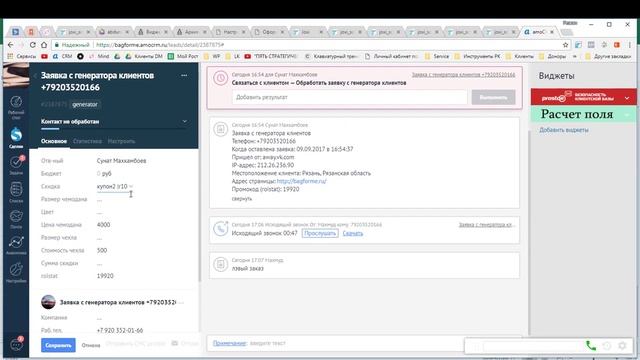Viewport: 640px width, 360px height.
Task: Open the Списки (lists) sidebar icon
Action: pyautogui.click(x=16, y=192)
